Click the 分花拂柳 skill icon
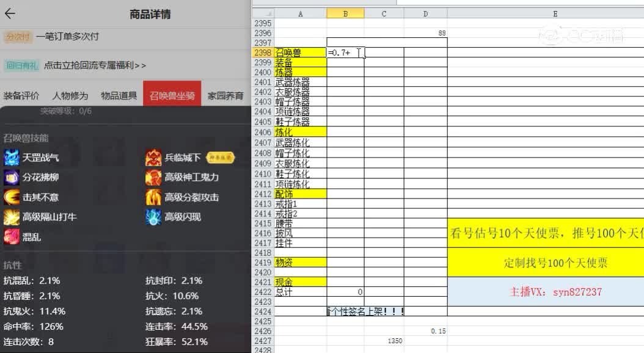Screen dimensions: 644x353 tap(11, 178)
